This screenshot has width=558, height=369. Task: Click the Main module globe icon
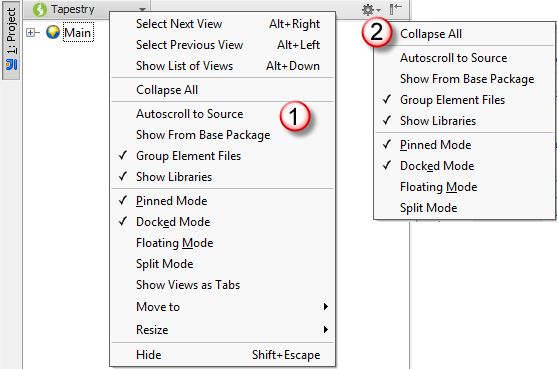[53, 32]
